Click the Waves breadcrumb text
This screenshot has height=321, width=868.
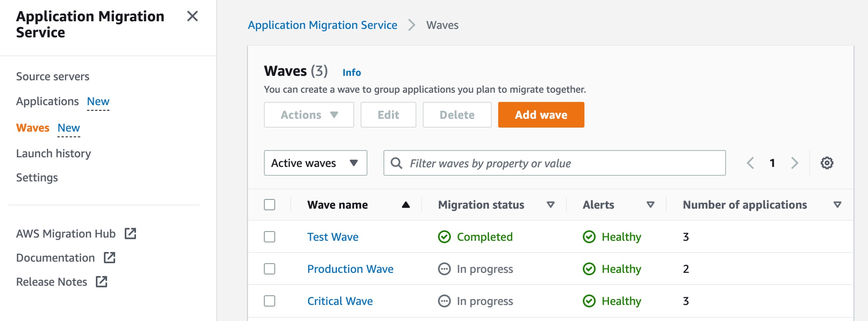point(442,25)
